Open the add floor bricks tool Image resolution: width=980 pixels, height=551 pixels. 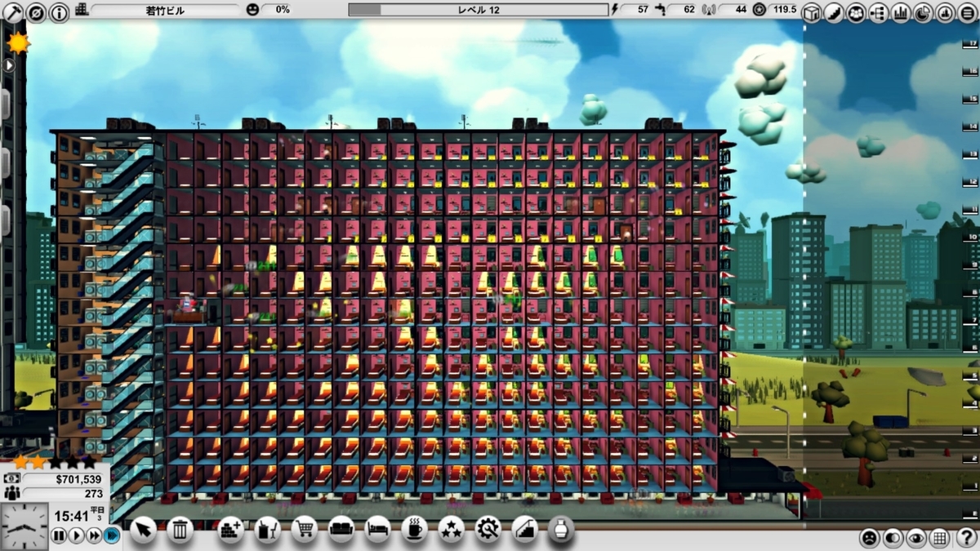point(231,530)
